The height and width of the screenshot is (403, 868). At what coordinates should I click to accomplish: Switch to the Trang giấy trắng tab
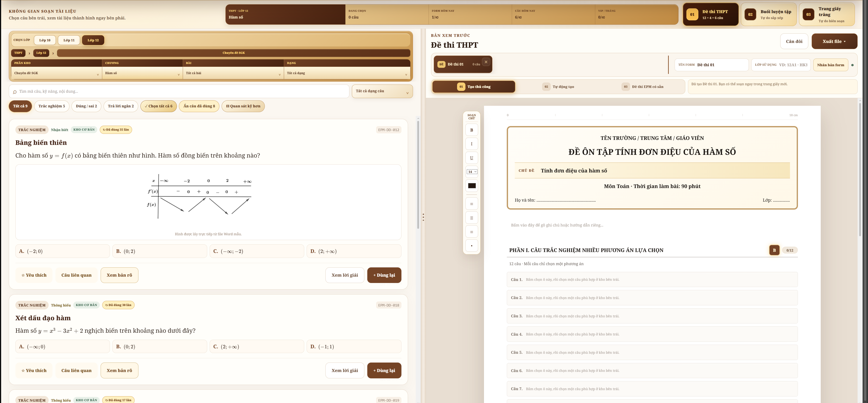(x=827, y=14)
